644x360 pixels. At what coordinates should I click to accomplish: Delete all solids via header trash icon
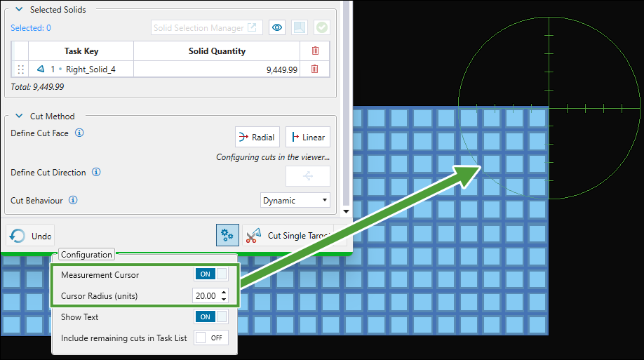(x=315, y=51)
